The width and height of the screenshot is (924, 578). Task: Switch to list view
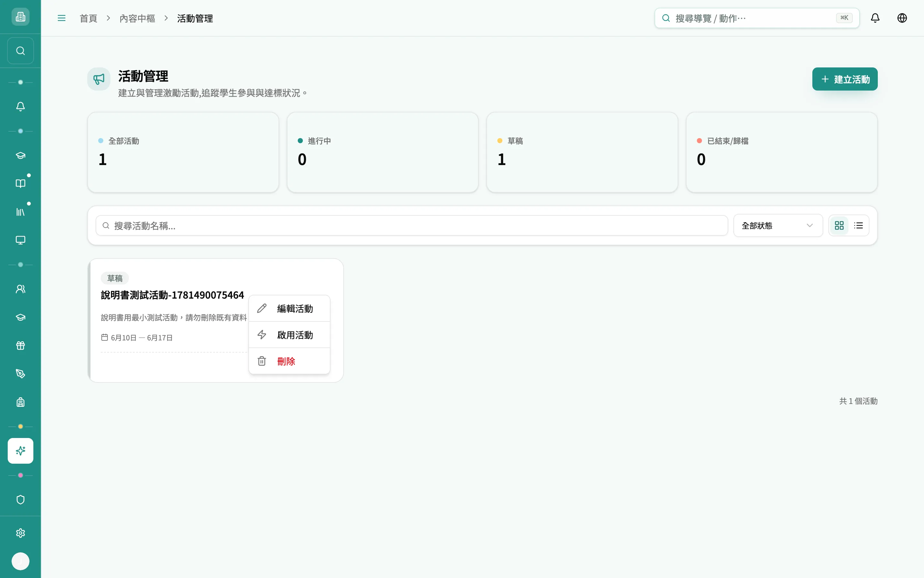click(858, 225)
